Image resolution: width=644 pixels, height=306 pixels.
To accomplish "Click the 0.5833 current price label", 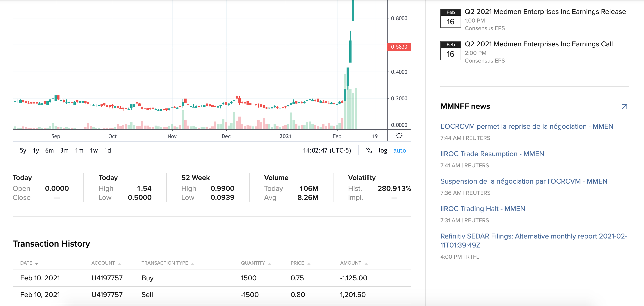I will [399, 47].
